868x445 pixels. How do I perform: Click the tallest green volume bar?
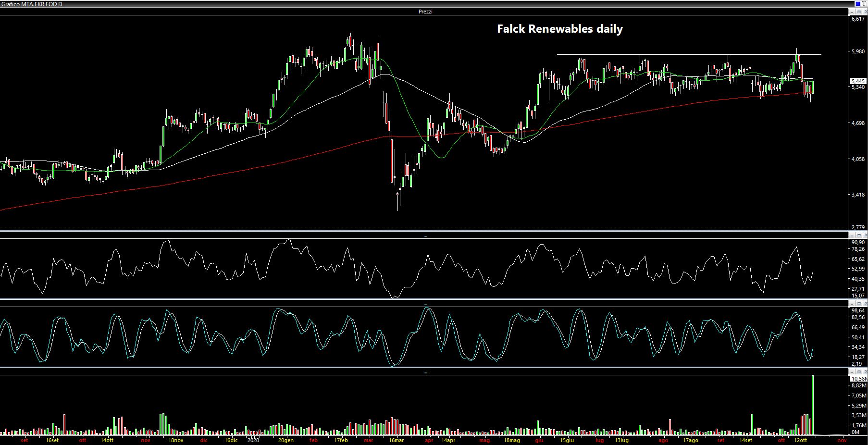click(813, 405)
